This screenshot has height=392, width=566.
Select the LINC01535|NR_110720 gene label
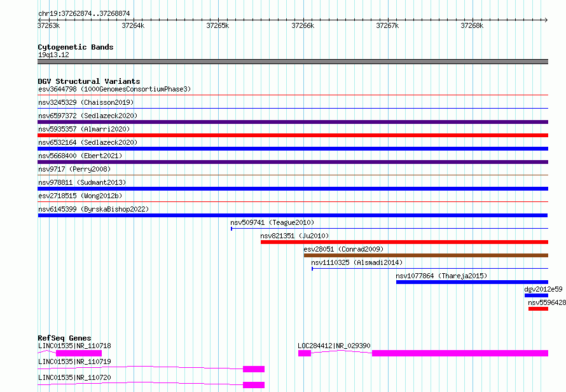74,377
